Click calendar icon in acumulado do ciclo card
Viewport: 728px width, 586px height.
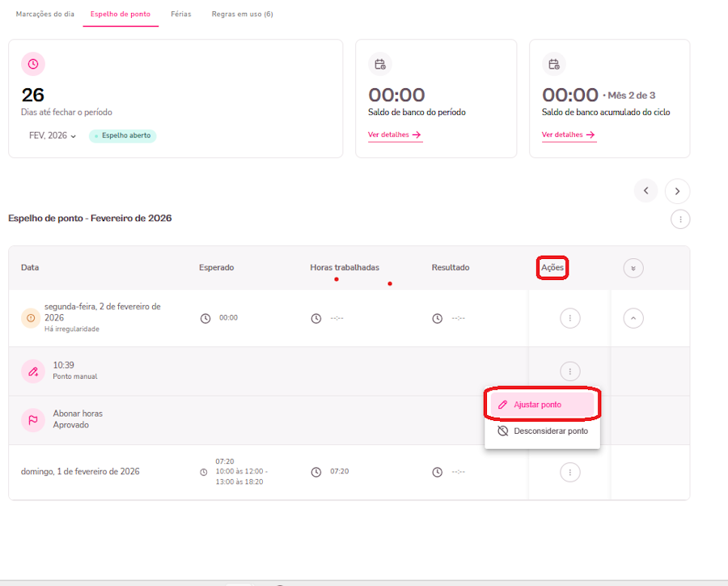554,64
